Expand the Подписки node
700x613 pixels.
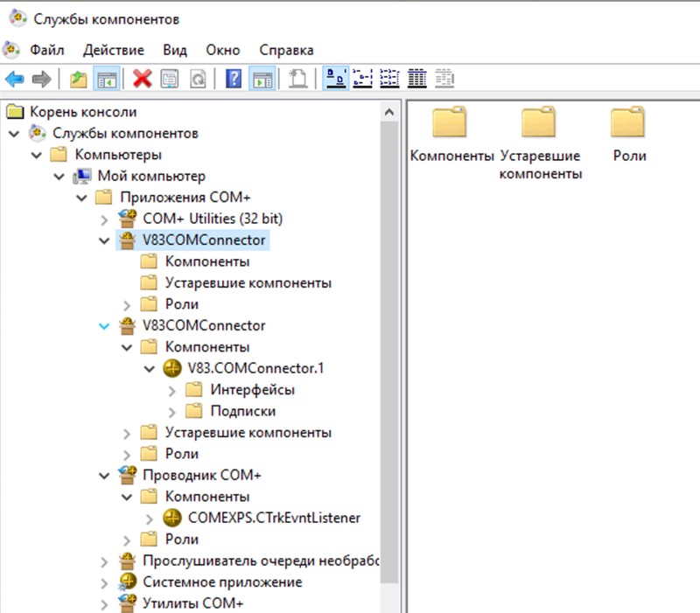172,412
